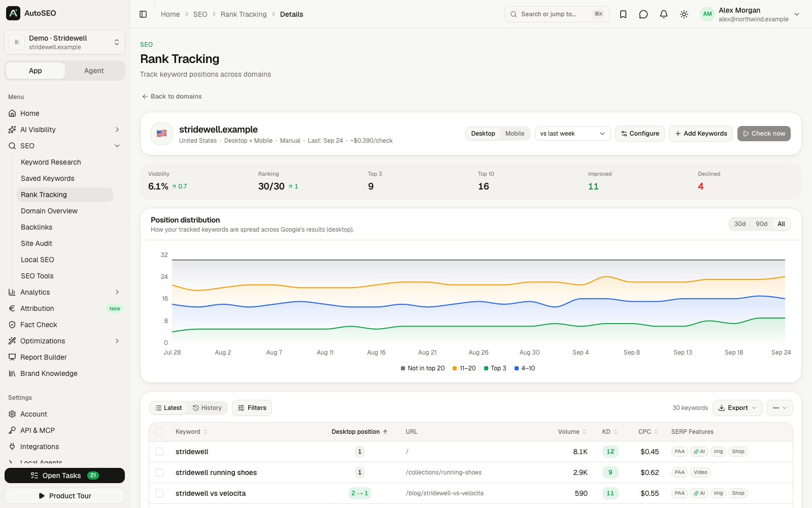Click the API & MCP key icon
The width and height of the screenshot is (812, 508).
12,430
